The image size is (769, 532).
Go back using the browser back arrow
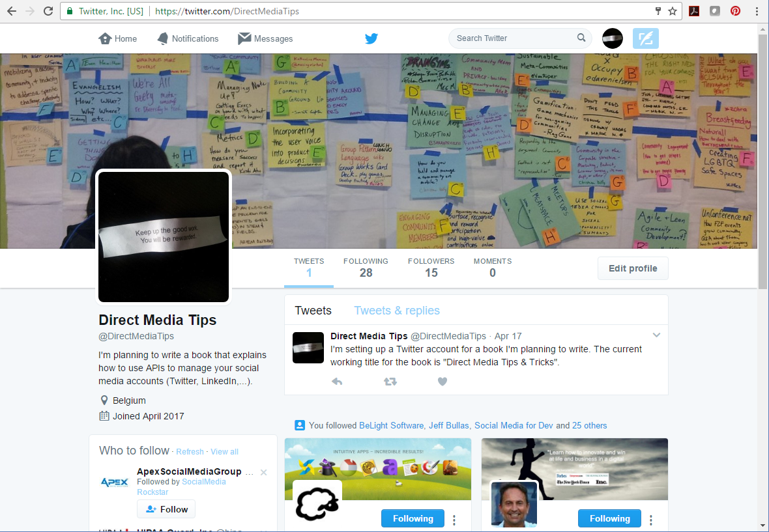[x=12, y=11]
